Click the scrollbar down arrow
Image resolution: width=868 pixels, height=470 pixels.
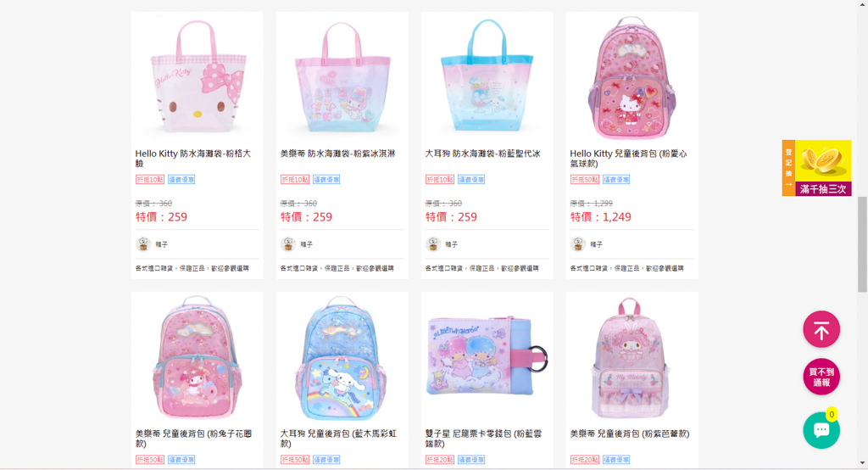point(862,463)
